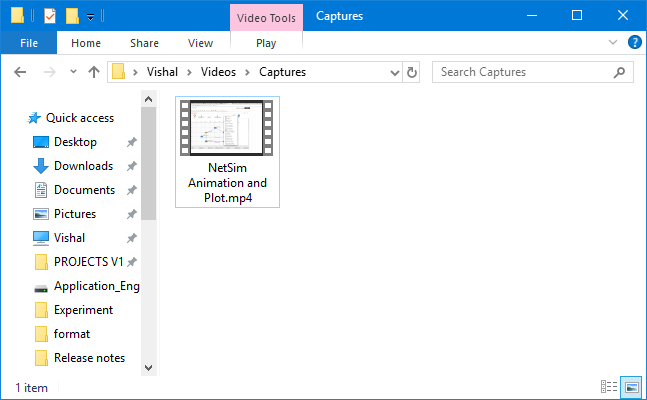Open Release notes folder in sidebar

pyautogui.click(x=89, y=358)
